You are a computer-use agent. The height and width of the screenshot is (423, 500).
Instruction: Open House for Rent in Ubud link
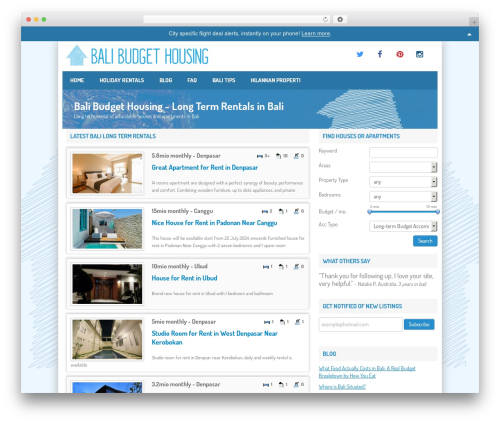click(x=184, y=278)
